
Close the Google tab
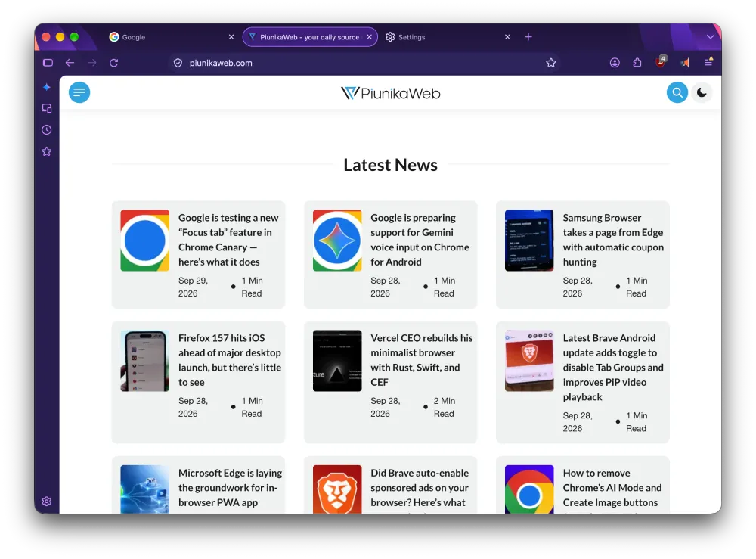[x=231, y=37]
